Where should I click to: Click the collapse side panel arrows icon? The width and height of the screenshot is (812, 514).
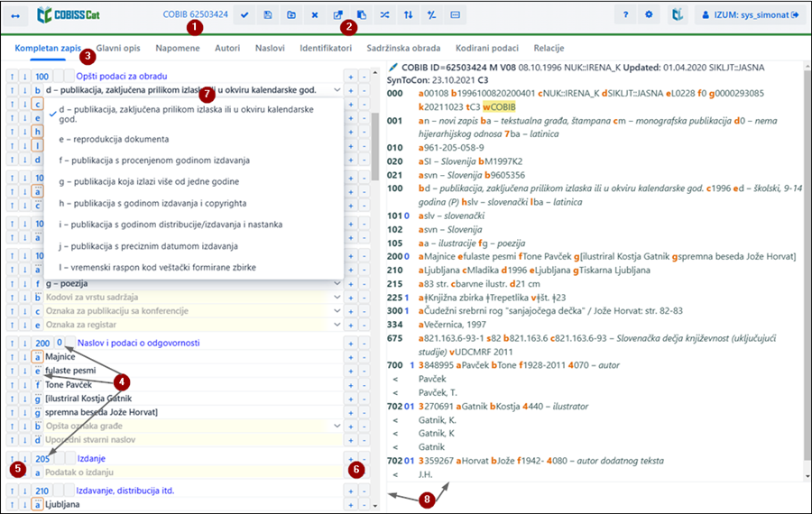pyautogui.click(x=15, y=15)
